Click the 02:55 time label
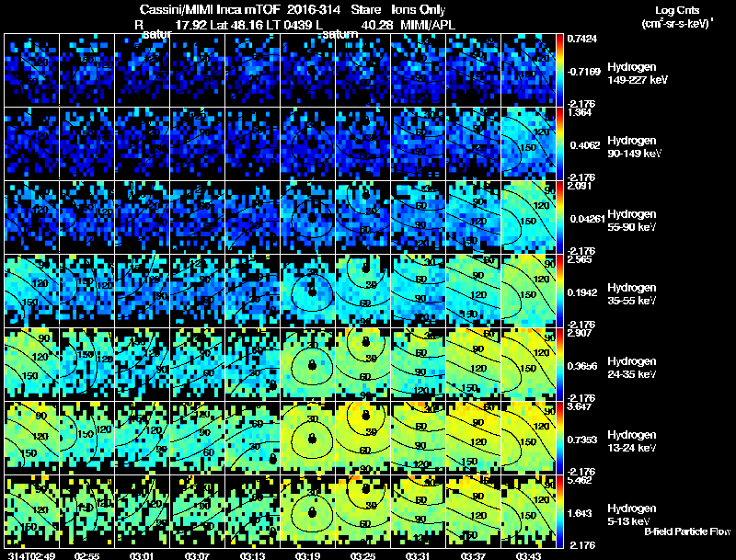This screenshot has width=736, height=560. click(86, 555)
